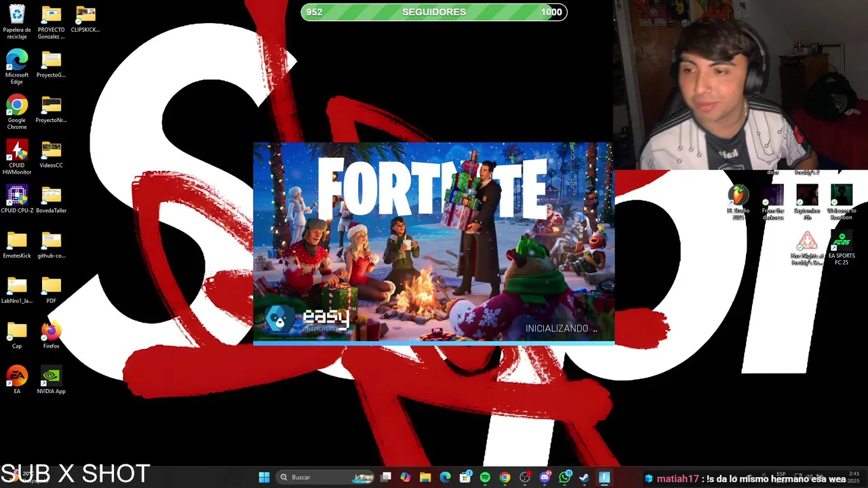Open the ProyectoG... folder
The width and height of the screenshot is (868, 488).
pyautogui.click(x=52, y=64)
